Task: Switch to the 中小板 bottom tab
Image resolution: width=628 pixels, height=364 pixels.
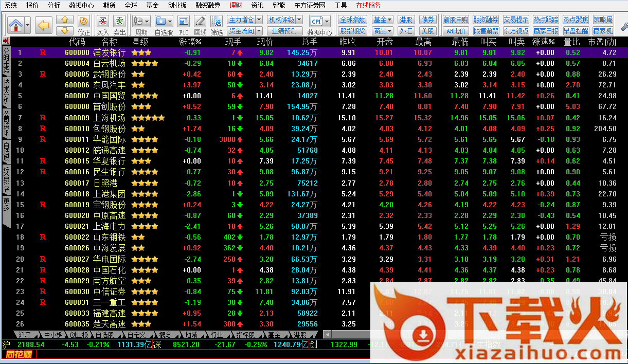Action: click(52, 335)
